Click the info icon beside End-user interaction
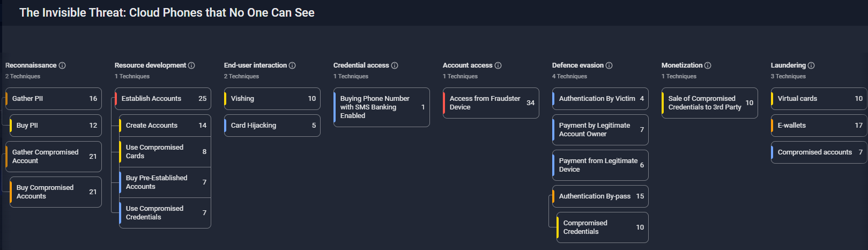 tap(292, 65)
